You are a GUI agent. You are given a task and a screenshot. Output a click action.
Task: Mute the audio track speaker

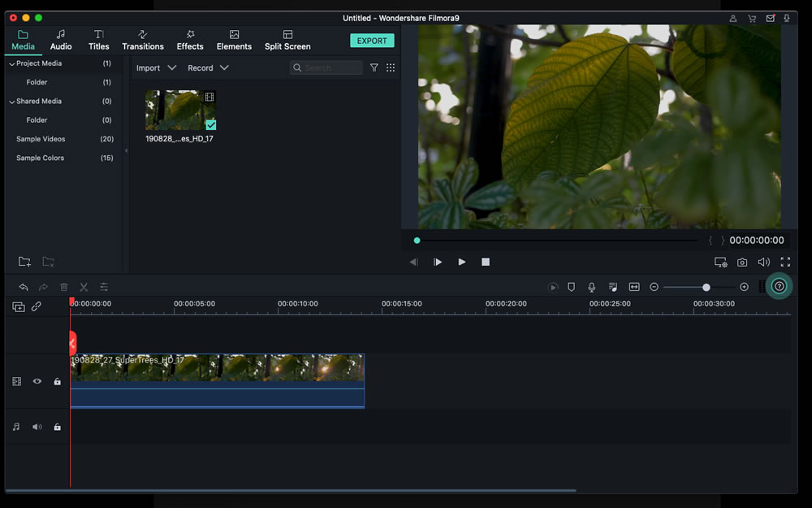[37, 427]
